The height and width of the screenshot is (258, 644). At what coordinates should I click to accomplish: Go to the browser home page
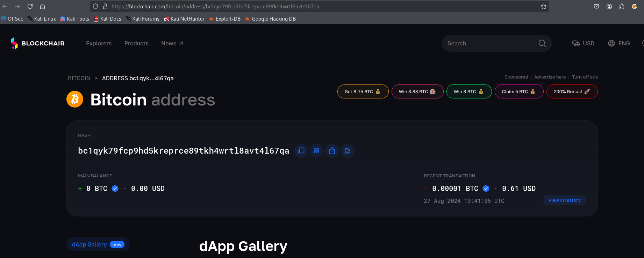[x=42, y=6]
